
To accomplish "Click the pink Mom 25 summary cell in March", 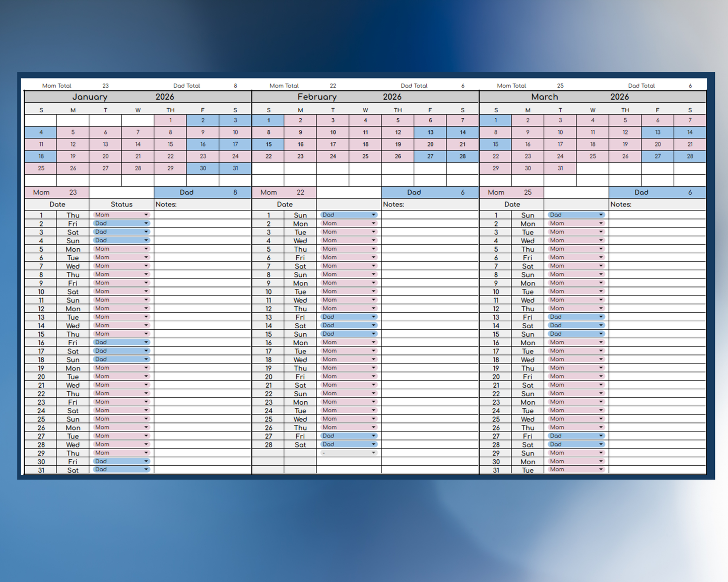I will point(512,192).
